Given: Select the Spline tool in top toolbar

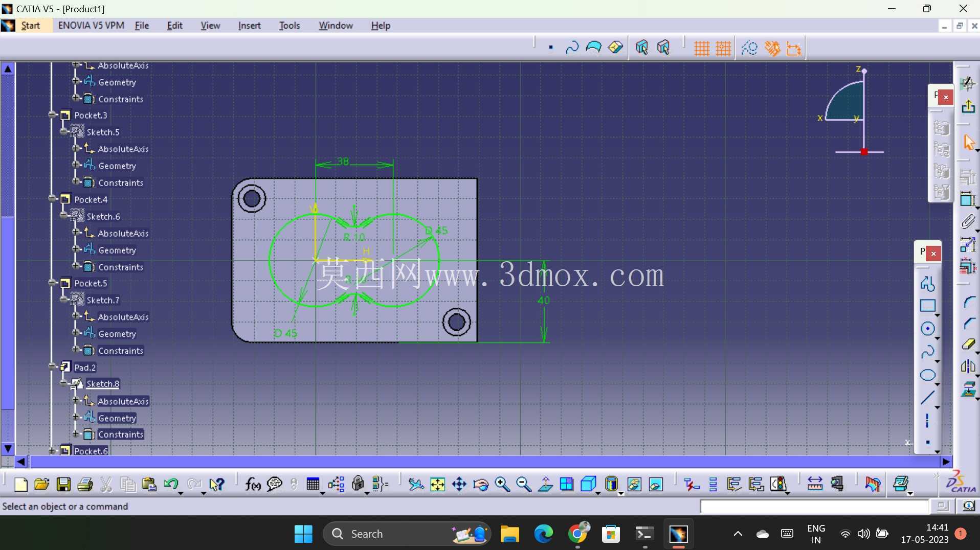Looking at the screenshot, I should (x=572, y=48).
